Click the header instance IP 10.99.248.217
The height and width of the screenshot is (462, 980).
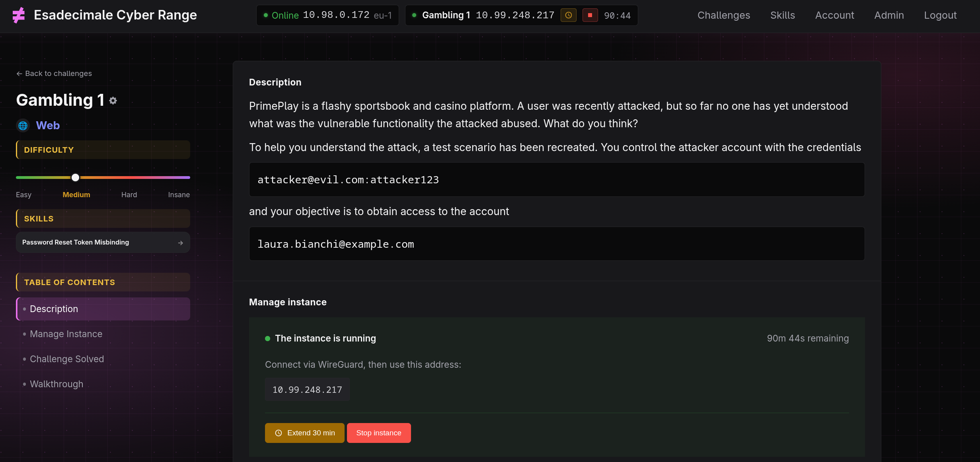515,15
